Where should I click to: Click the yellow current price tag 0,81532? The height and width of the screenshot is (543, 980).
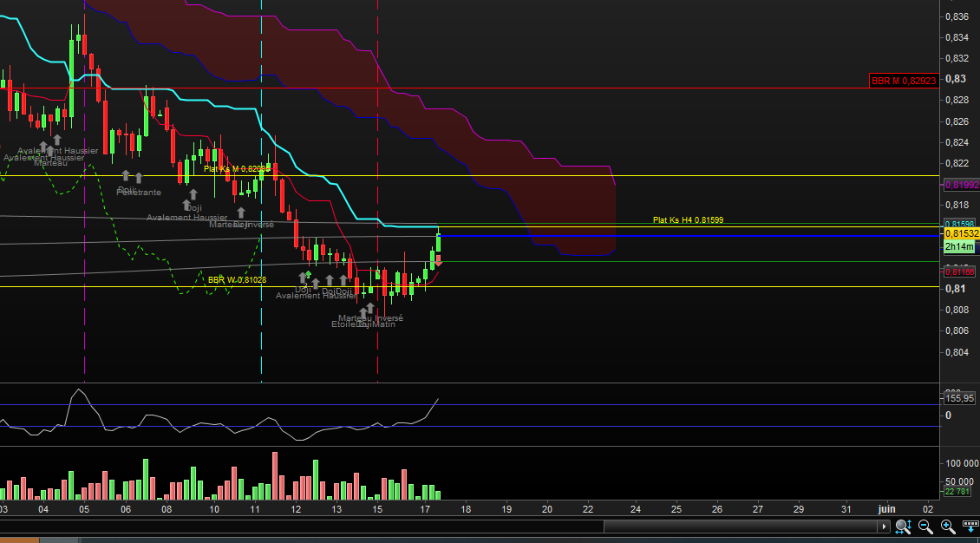click(961, 233)
